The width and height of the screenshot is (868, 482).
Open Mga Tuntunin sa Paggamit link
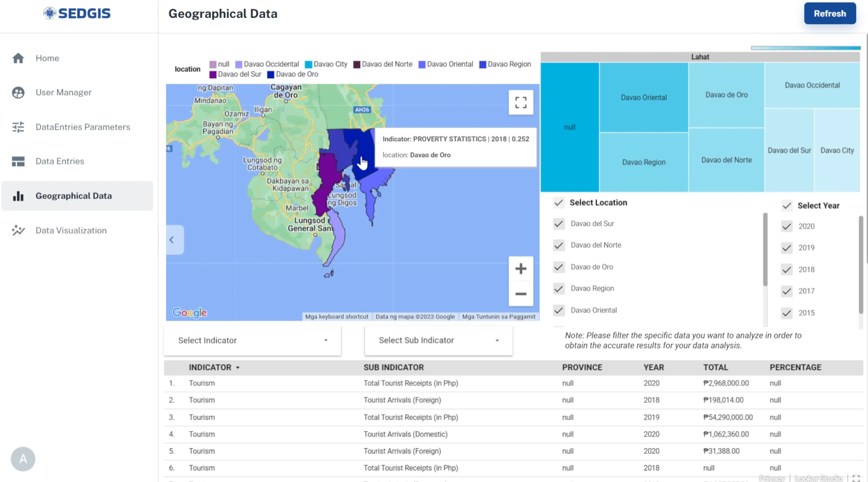498,317
